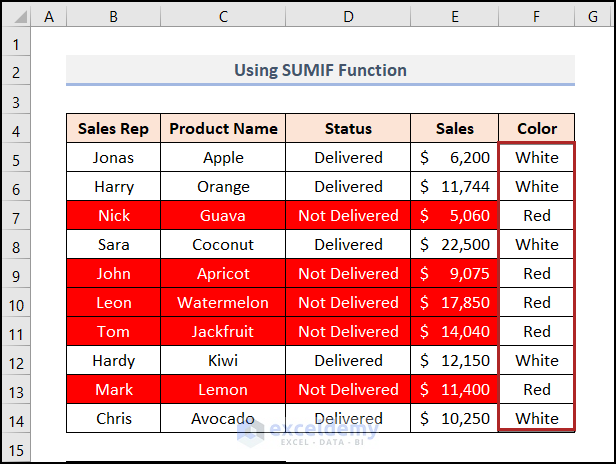The width and height of the screenshot is (616, 464).
Task: Click the sales value 17,850 cell
Action: point(455,302)
